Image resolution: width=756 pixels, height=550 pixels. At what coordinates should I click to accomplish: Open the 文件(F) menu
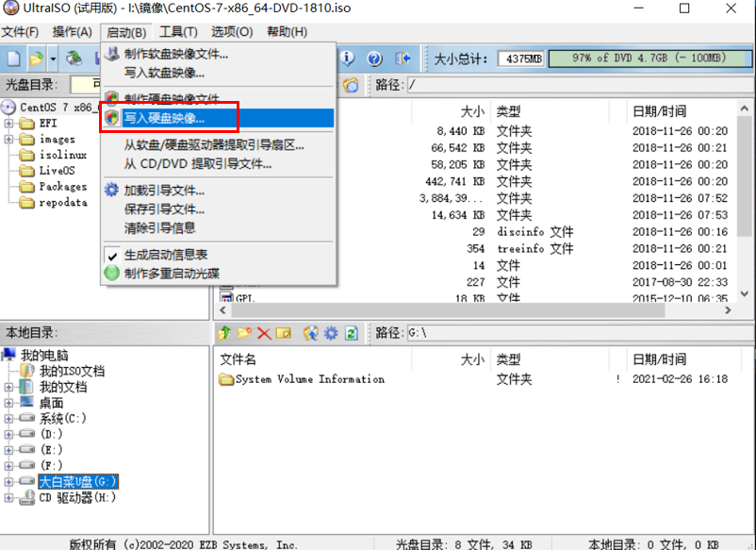coord(20,32)
